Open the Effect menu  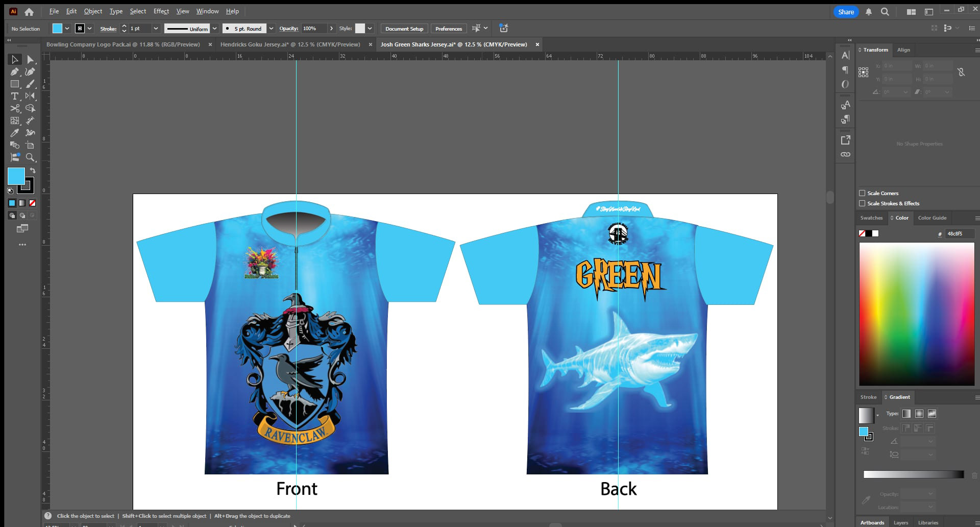click(161, 11)
